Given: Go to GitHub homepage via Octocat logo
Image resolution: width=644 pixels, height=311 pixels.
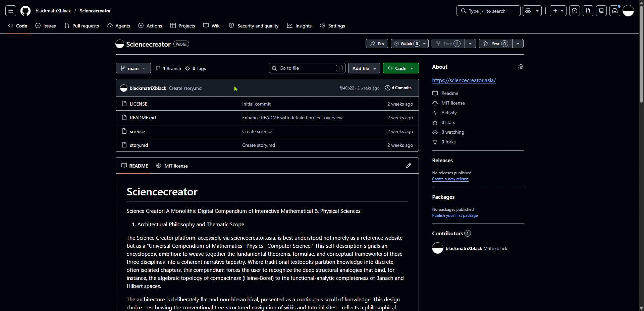Looking at the screenshot, I should 25,11.
